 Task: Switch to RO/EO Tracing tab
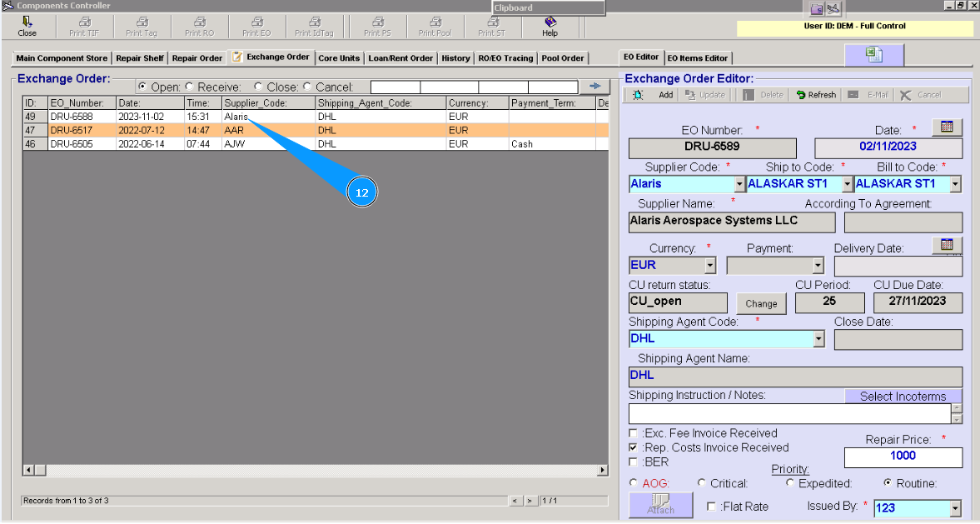[505, 58]
